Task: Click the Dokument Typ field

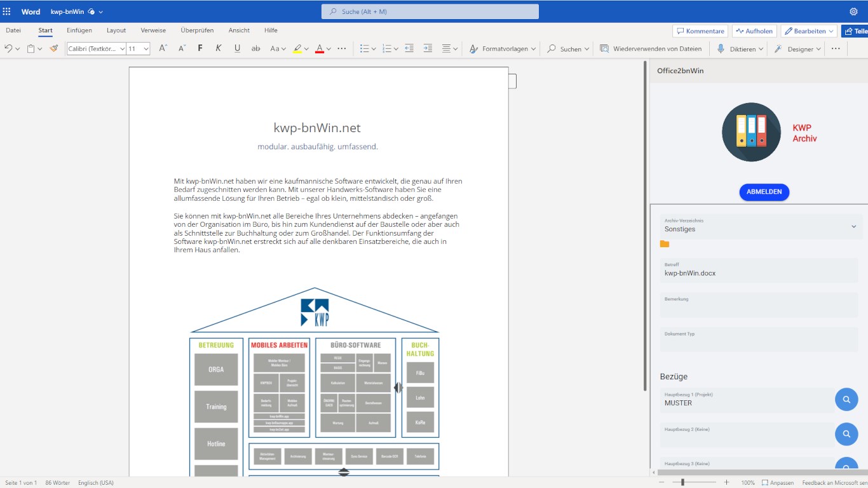Action: point(759,339)
